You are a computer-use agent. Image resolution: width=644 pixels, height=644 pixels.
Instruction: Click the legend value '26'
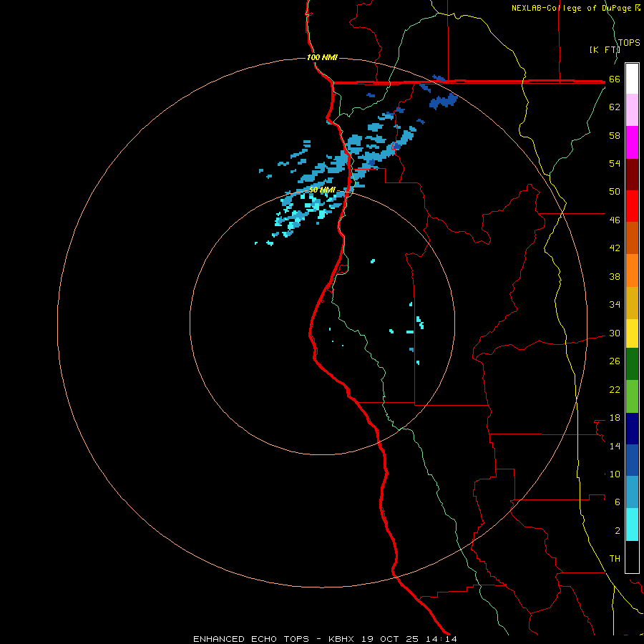point(615,361)
